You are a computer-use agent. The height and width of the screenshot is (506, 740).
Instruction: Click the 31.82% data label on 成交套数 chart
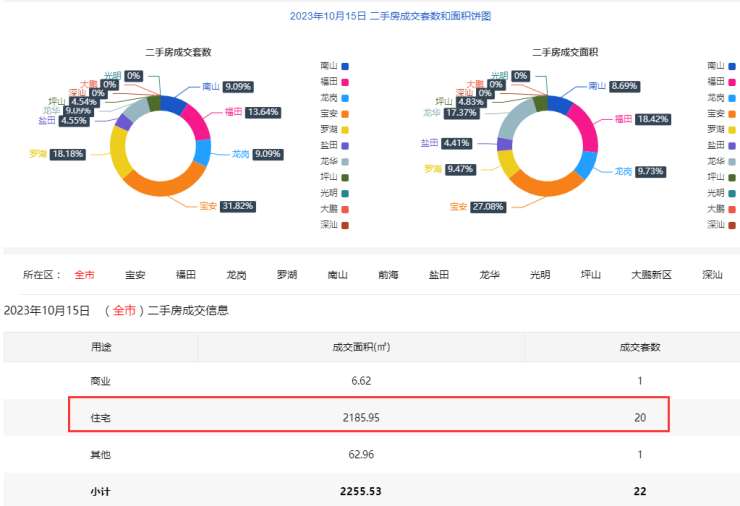coord(238,206)
